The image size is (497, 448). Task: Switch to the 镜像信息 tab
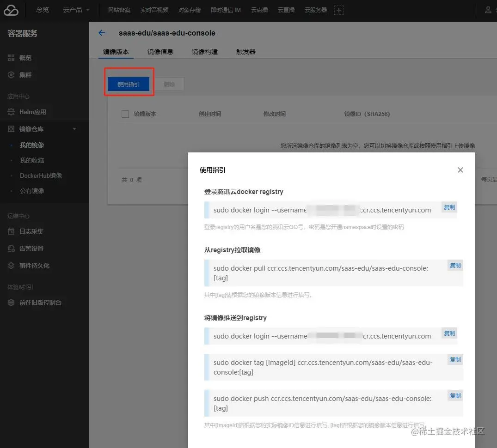(160, 52)
